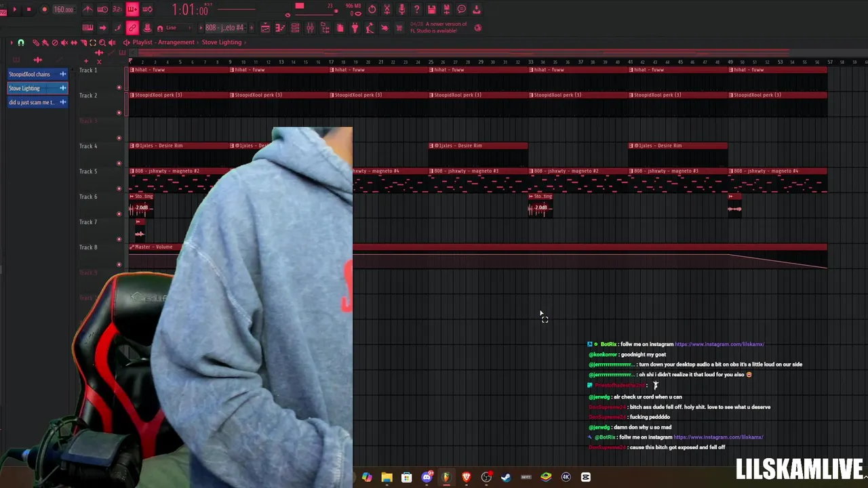The height and width of the screenshot is (488, 868).
Task: Toggle loop recording
Action: (147, 9)
